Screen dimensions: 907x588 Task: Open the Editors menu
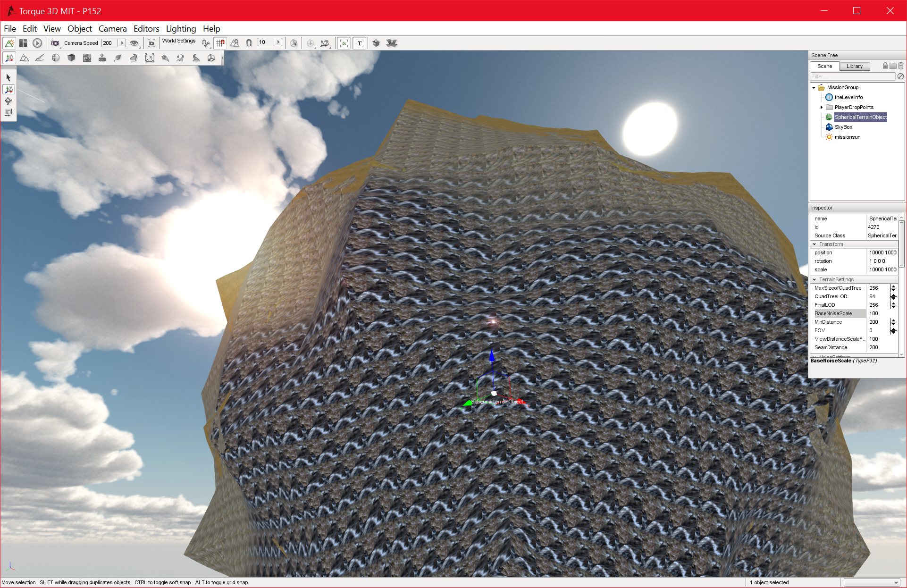(x=146, y=29)
